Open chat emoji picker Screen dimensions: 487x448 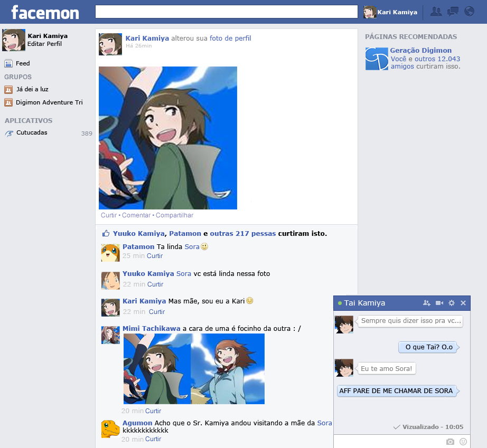click(463, 442)
